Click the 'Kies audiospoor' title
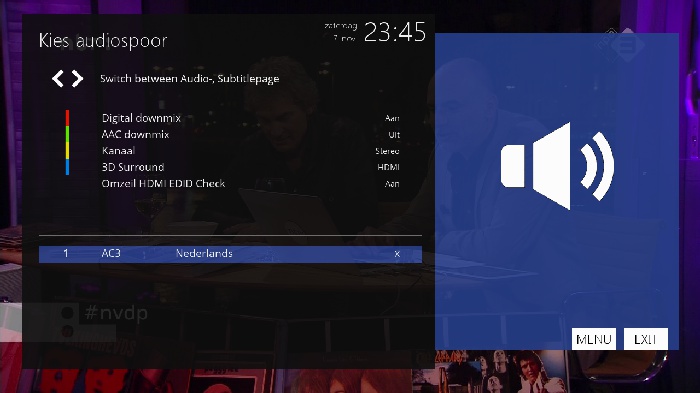The height and width of the screenshot is (393, 700). [x=103, y=41]
